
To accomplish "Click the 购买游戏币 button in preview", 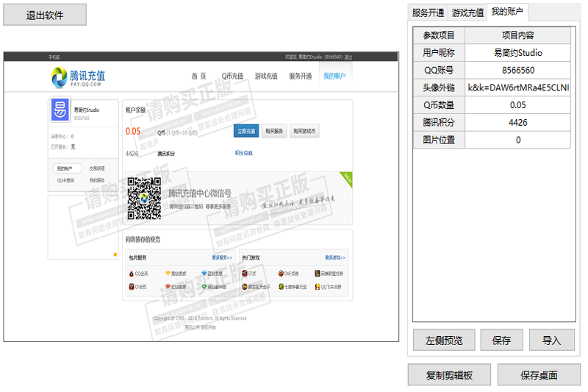I will tap(304, 131).
